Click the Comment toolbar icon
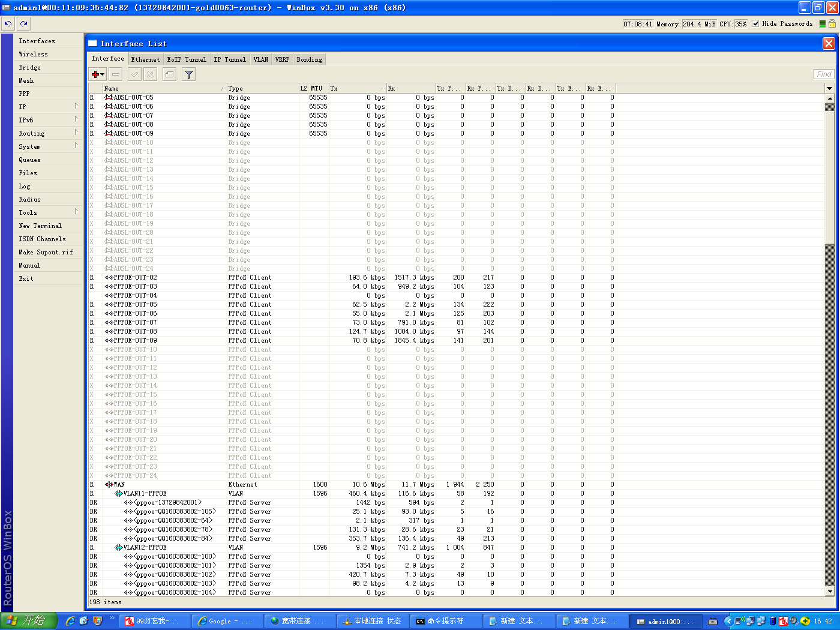Screen dimensions: 840x630 click(x=170, y=74)
